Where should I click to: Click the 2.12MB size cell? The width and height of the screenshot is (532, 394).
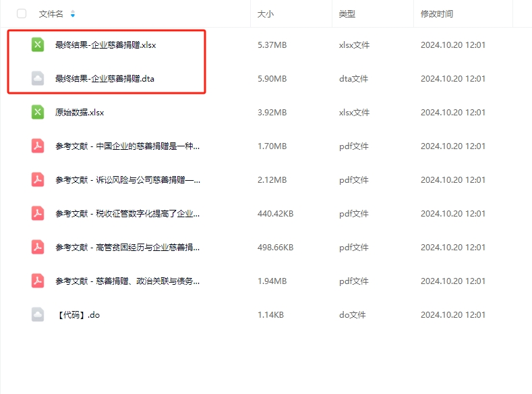click(272, 180)
